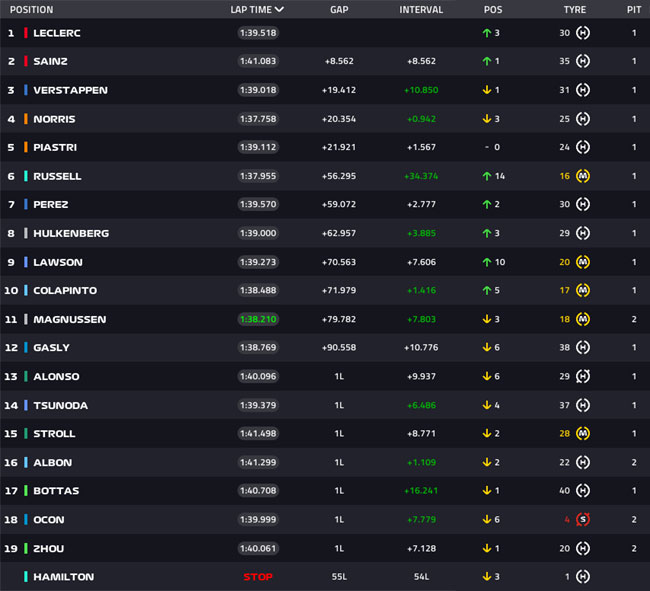
Task: Click the PIT column header
Action: [634, 10]
